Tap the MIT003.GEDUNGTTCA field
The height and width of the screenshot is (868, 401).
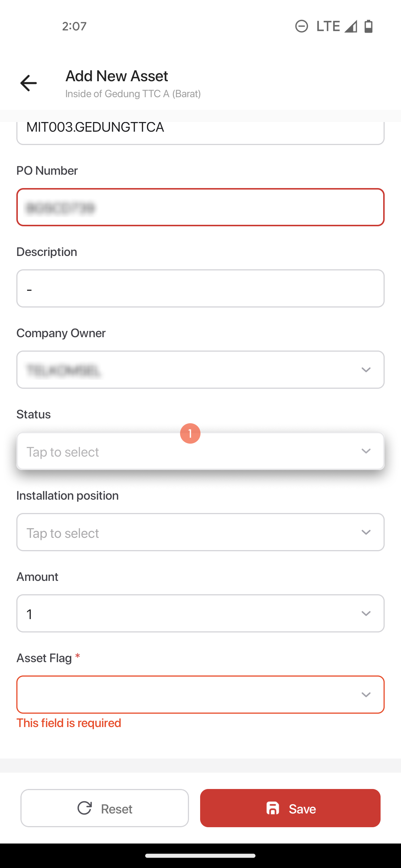click(x=200, y=133)
